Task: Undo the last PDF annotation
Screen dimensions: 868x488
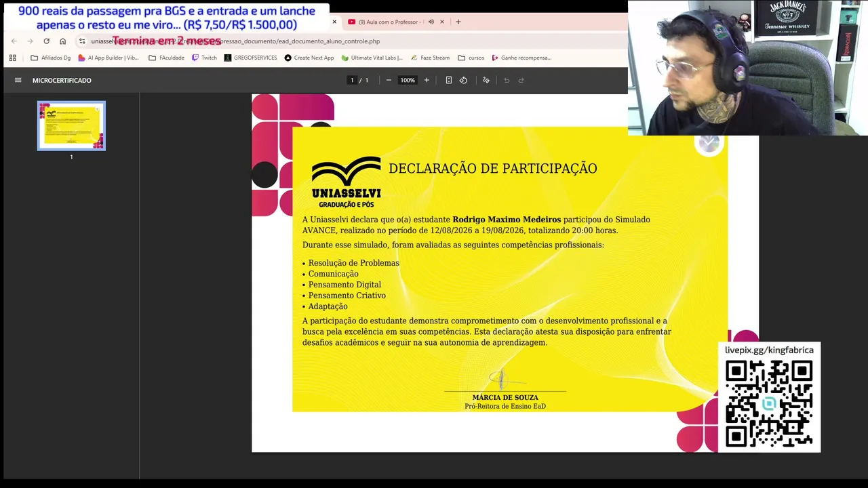Action: point(507,80)
